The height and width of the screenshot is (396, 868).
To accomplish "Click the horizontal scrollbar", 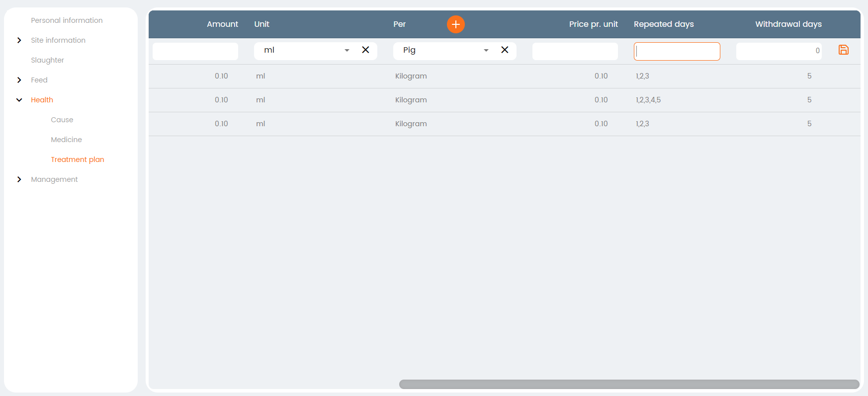I will (629, 384).
